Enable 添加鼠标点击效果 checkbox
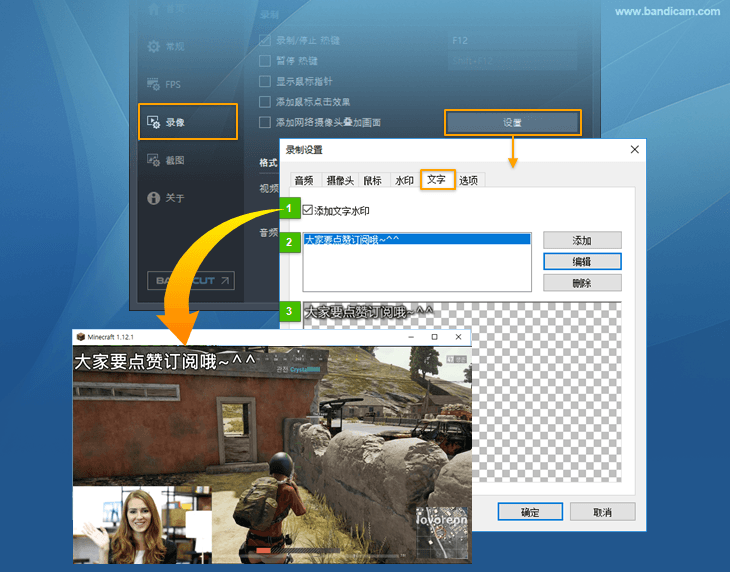Screen dimensions: 730x572 [265, 102]
